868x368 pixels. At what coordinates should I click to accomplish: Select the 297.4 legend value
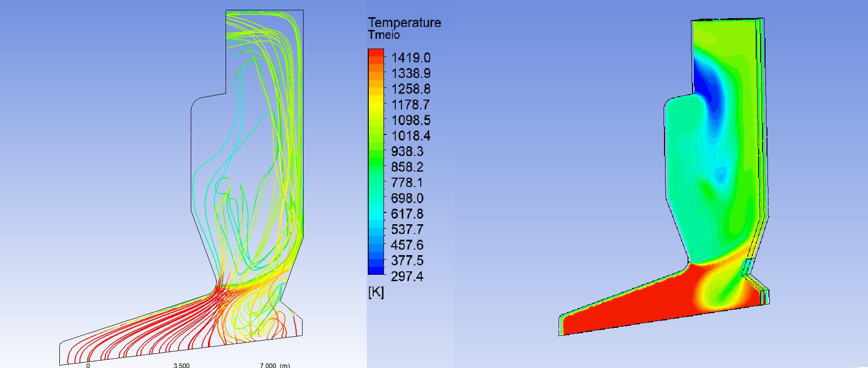pos(407,277)
